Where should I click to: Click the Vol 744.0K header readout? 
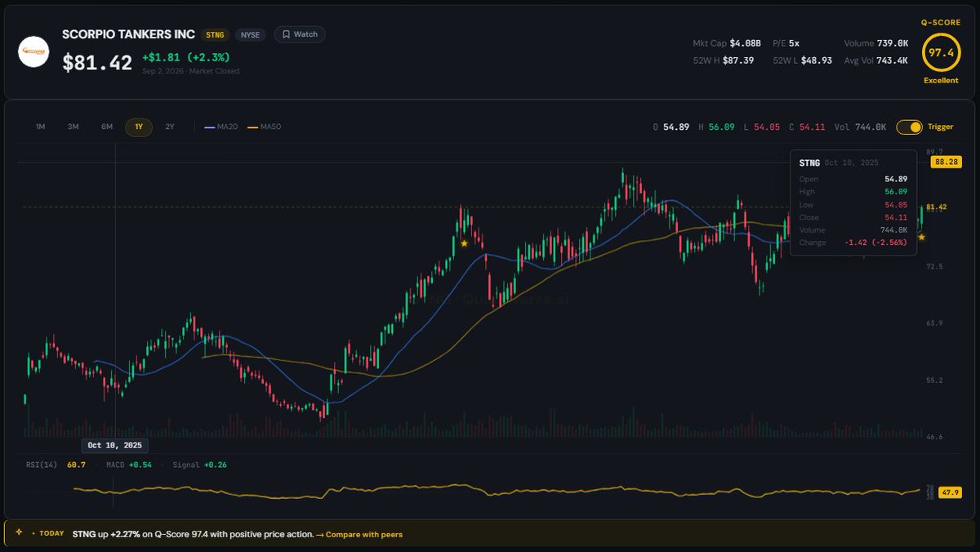click(x=860, y=127)
